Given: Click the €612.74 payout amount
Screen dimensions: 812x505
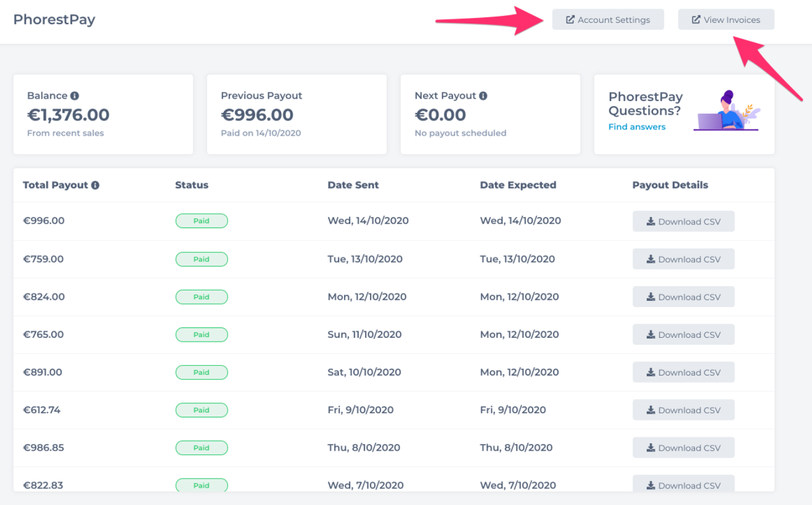Looking at the screenshot, I should click(42, 409).
